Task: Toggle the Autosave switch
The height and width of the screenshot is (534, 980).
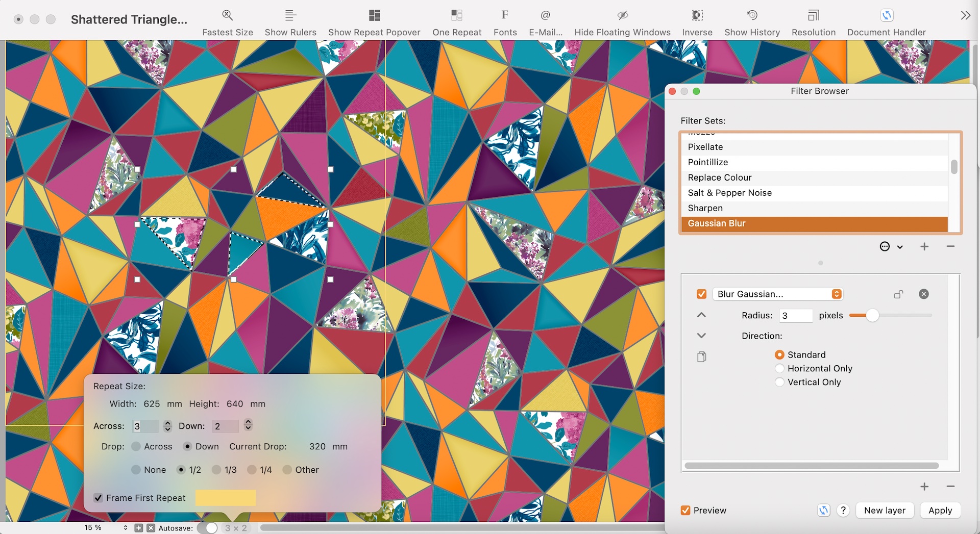Action: (208, 528)
